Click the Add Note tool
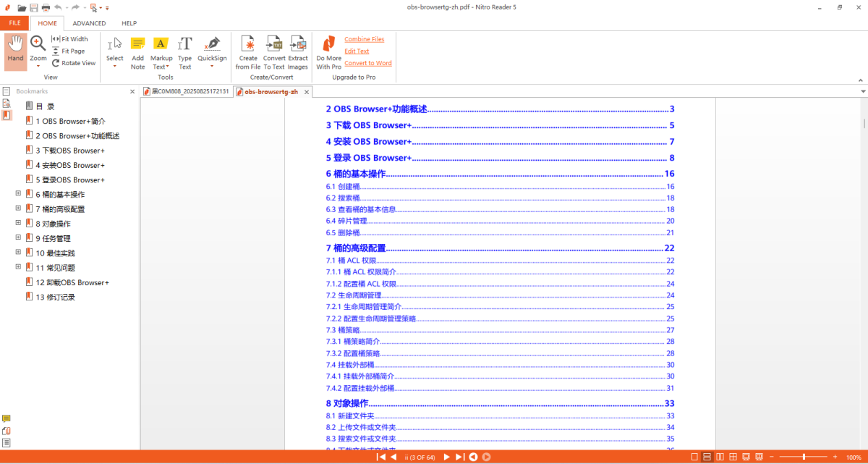This screenshot has height=464, width=868. (x=137, y=52)
